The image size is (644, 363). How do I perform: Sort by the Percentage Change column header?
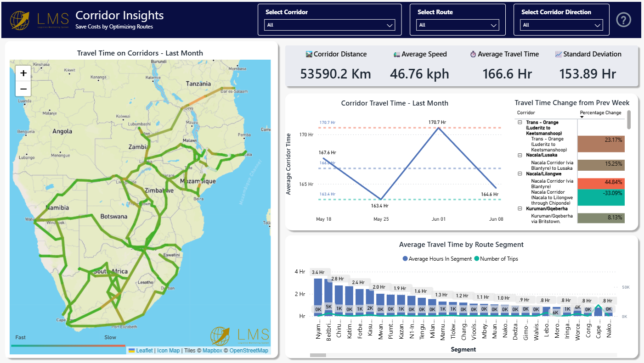600,113
